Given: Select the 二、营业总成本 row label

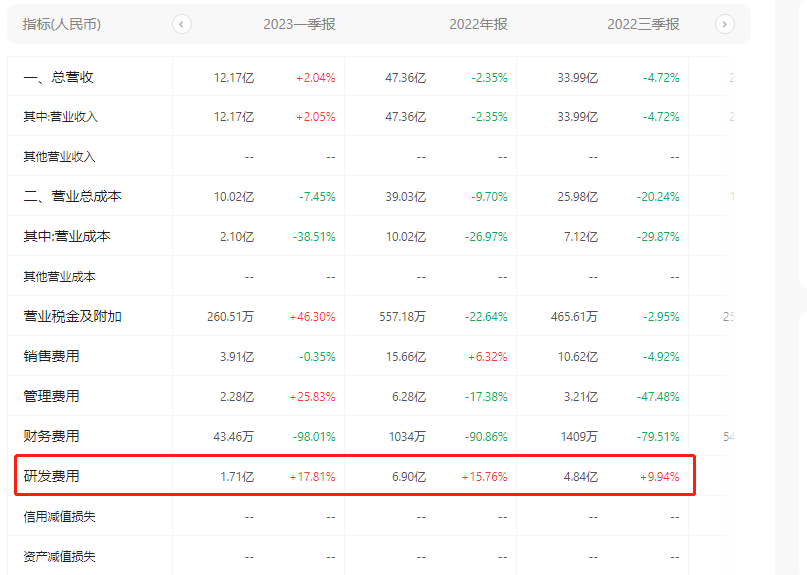Looking at the screenshot, I should 72,197.
